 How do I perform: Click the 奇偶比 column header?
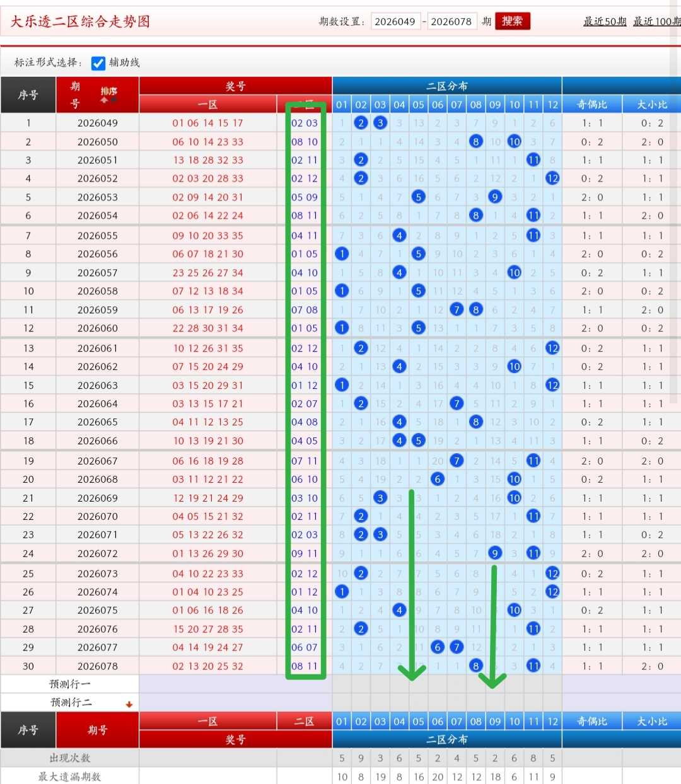(592, 105)
